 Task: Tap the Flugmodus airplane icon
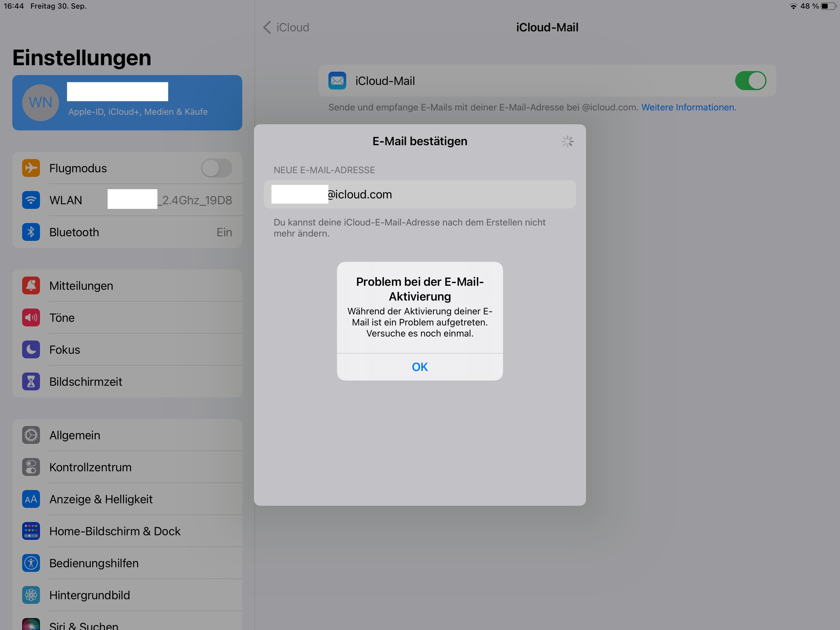[x=31, y=168]
